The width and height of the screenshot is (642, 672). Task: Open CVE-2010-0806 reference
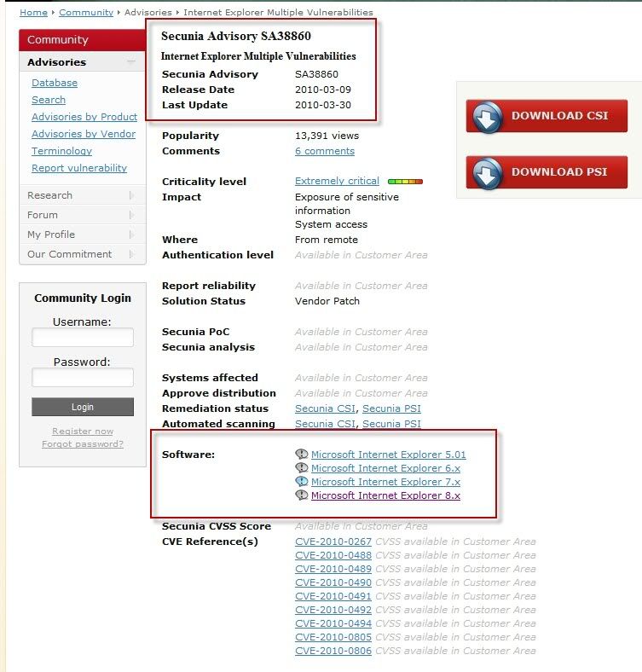point(333,651)
